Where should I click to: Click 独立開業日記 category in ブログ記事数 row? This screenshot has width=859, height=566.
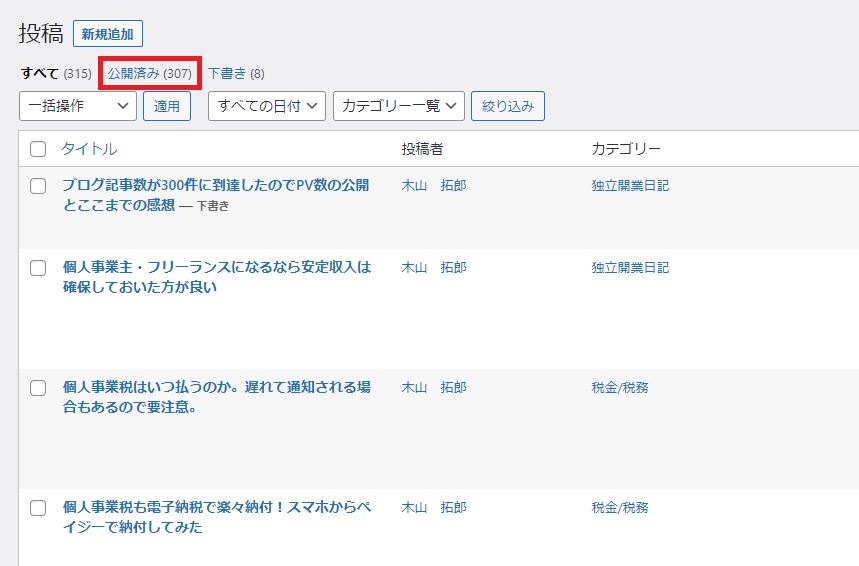coord(630,186)
